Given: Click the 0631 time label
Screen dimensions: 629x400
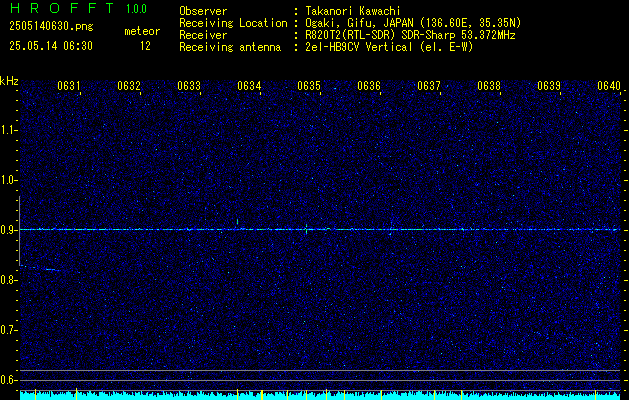Looking at the screenshot, I should (x=69, y=86).
